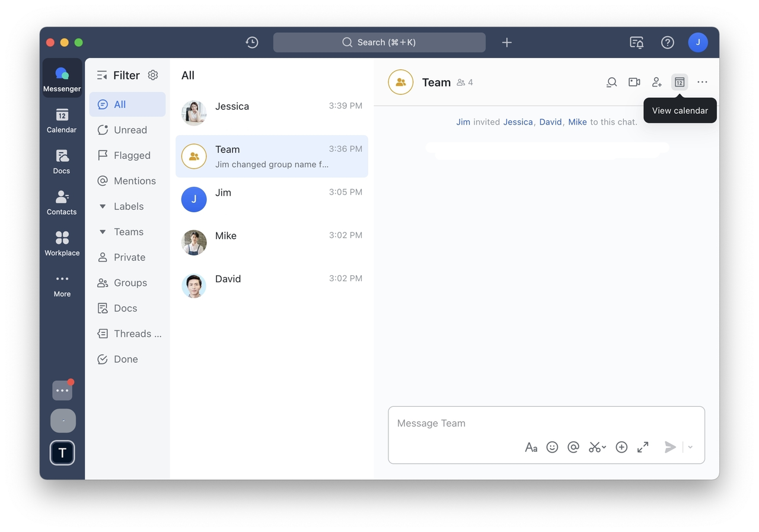The width and height of the screenshot is (759, 532).
Task: Click the history clock icon in title bar
Action: (252, 42)
